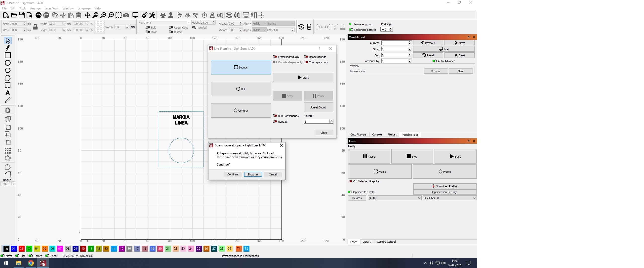Enable Run Continuously option
This screenshot has width=644, height=268.
[275, 116]
